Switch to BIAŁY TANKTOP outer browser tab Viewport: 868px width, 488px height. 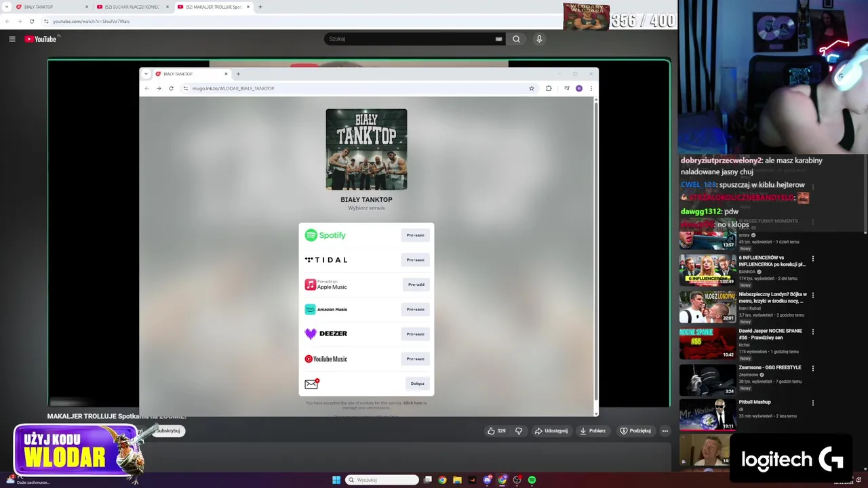click(x=51, y=7)
